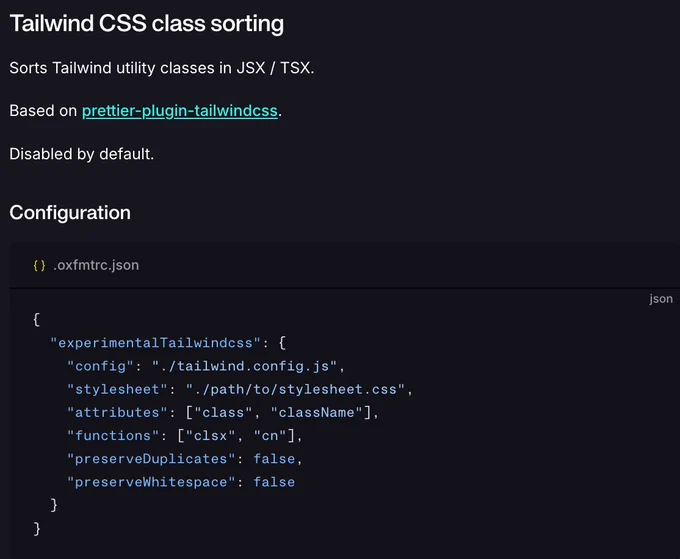Click the false value after preserveWhitespace
680x559 pixels.
(274, 482)
